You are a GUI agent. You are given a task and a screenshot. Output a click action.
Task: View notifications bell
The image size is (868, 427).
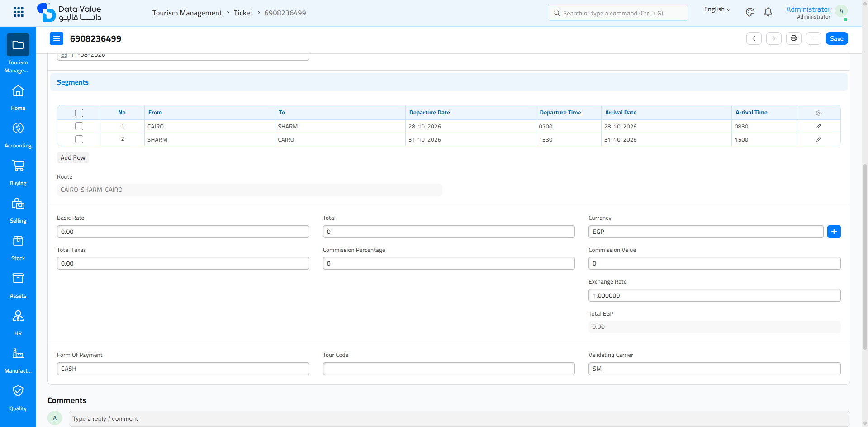point(768,12)
